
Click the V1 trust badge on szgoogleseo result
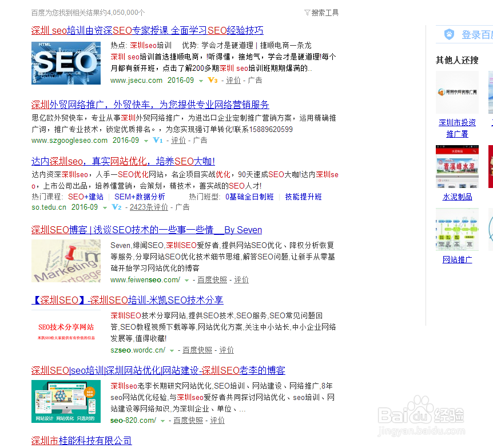(x=158, y=141)
